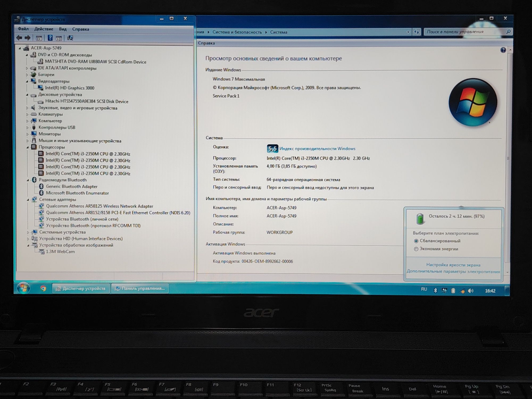
Task: Expand the Контроллеры USB node
Action: pos(27,128)
